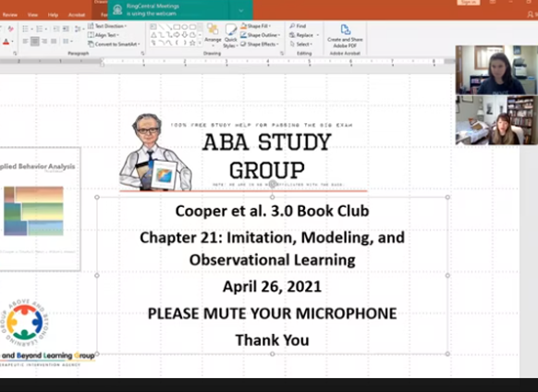Select the Right Brace shape
Screen dimensions: 538x392
pos(185,43)
